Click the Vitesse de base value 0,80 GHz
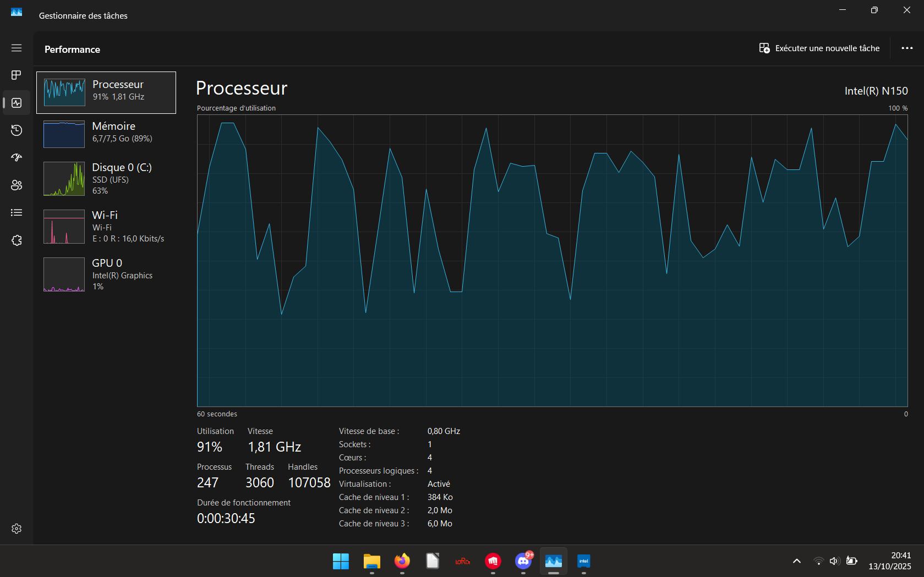This screenshot has width=924, height=577. click(444, 431)
